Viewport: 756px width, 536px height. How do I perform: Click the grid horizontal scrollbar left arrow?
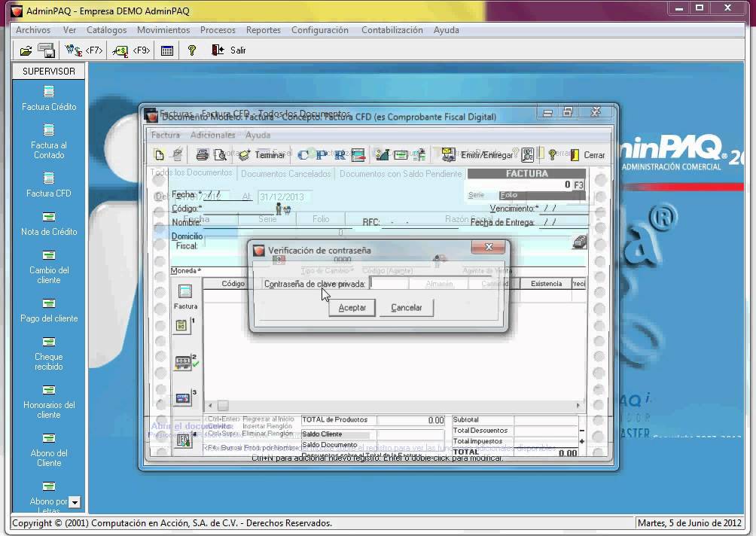[210, 405]
